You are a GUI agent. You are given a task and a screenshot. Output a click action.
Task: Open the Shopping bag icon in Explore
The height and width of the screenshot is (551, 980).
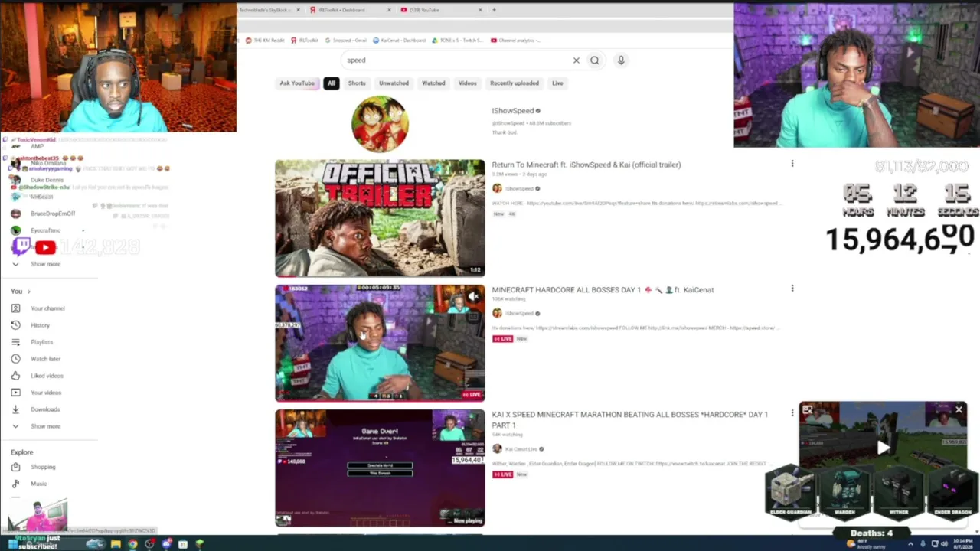(15, 467)
